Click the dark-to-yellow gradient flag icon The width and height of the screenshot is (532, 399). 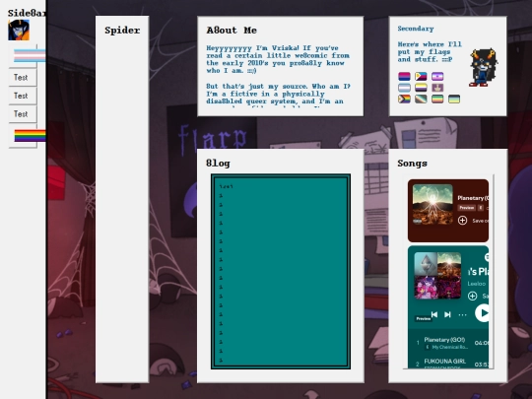[x=454, y=100]
